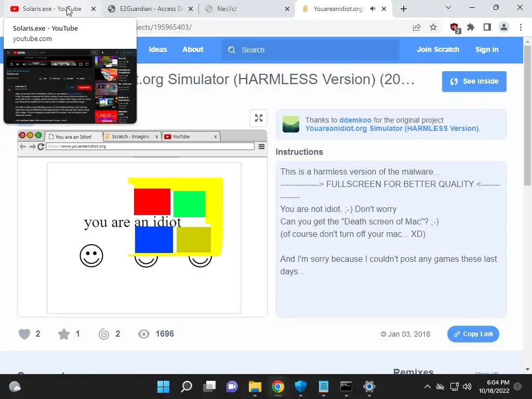Click the red close dot in the simulated window

point(22,135)
